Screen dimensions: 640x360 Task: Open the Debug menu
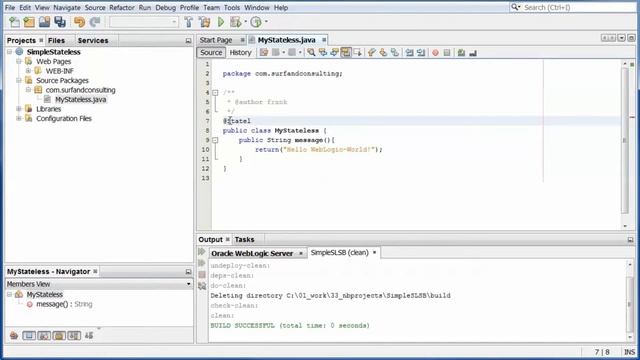(165, 7)
